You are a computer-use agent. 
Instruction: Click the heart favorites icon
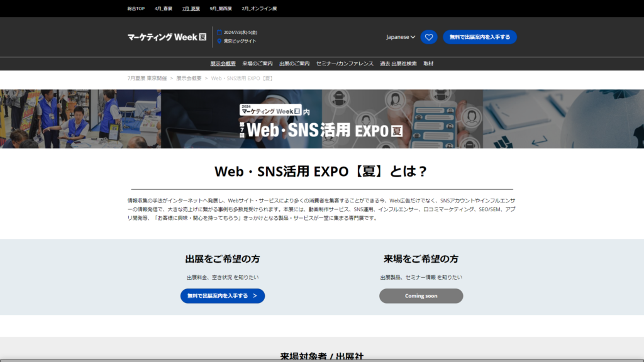[x=429, y=37]
